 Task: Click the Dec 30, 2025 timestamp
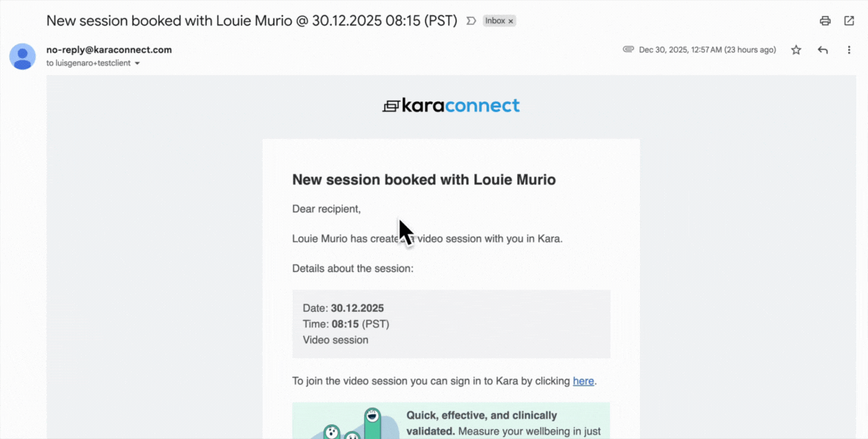point(707,50)
